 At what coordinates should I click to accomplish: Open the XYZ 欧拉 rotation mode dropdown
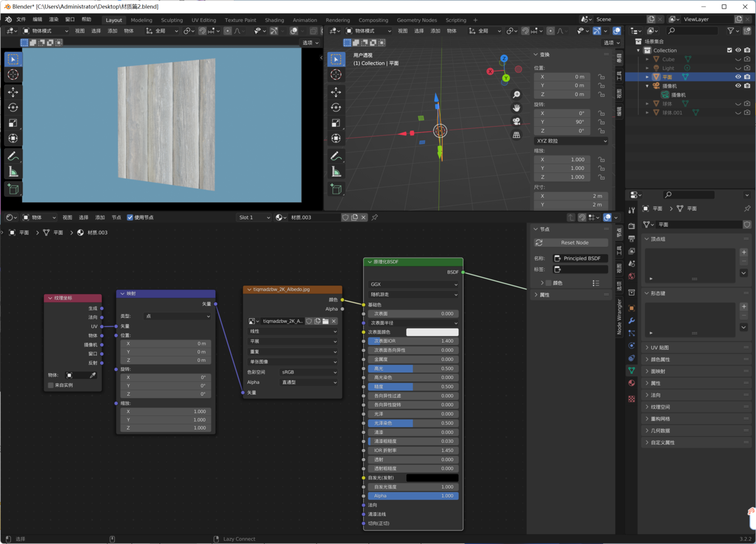[571, 141]
